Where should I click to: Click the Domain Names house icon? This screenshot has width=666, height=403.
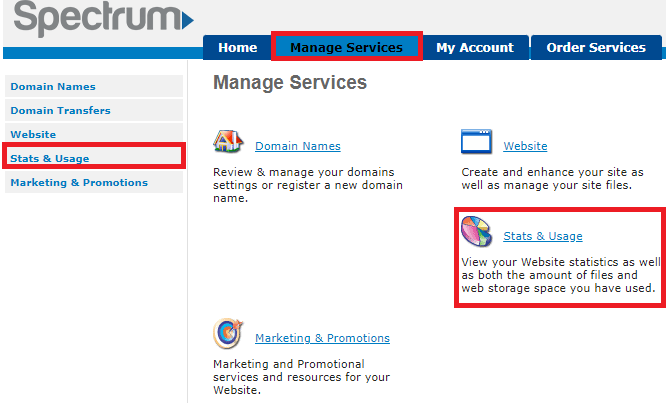229,143
